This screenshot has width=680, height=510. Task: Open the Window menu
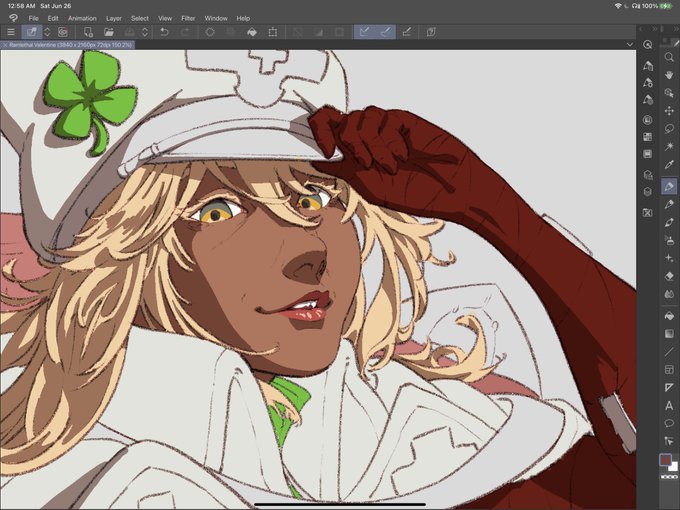pyautogui.click(x=216, y=18)
